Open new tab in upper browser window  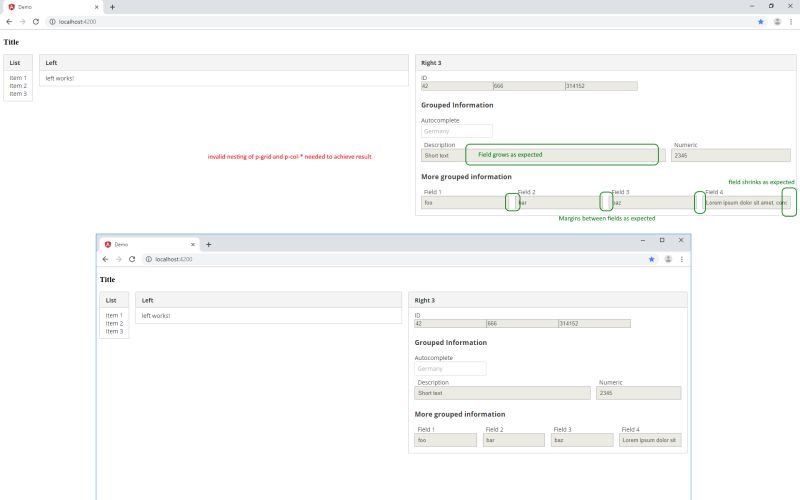pos(112,7)
